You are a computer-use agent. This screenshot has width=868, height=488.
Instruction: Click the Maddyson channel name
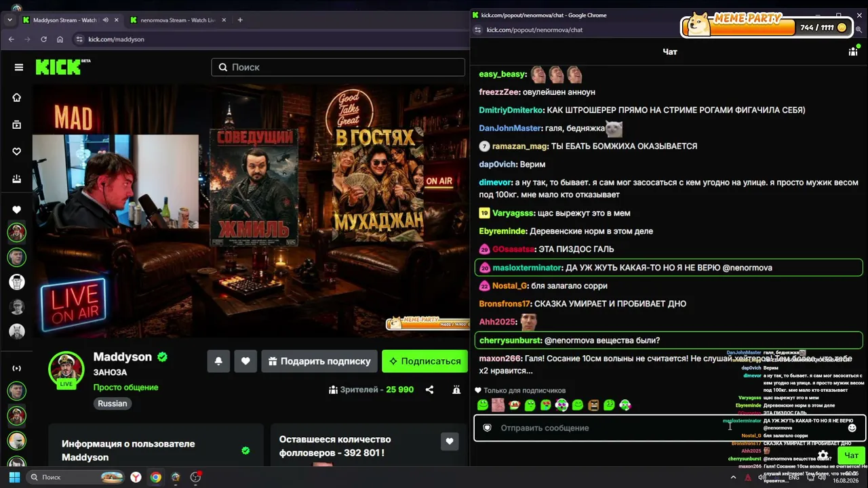(123, 357)
